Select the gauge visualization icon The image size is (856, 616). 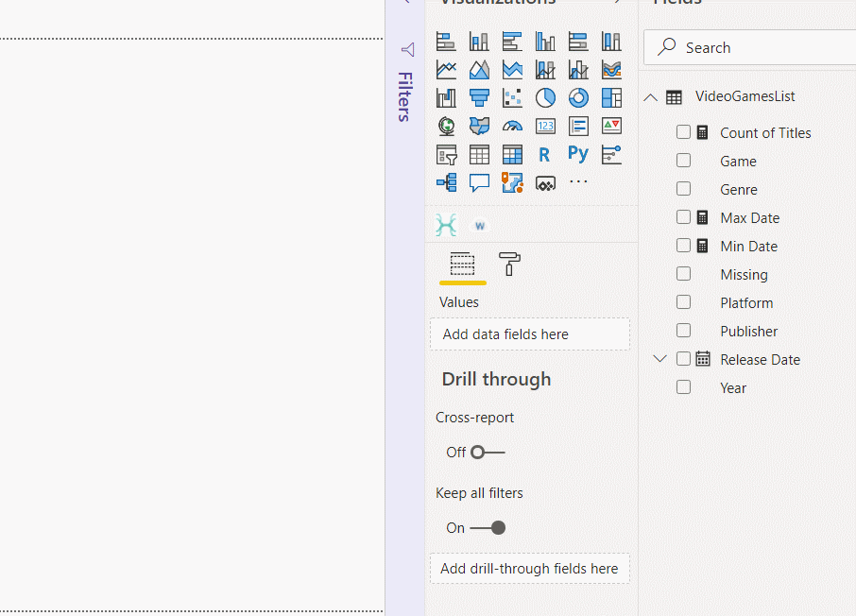pos(512,127)
